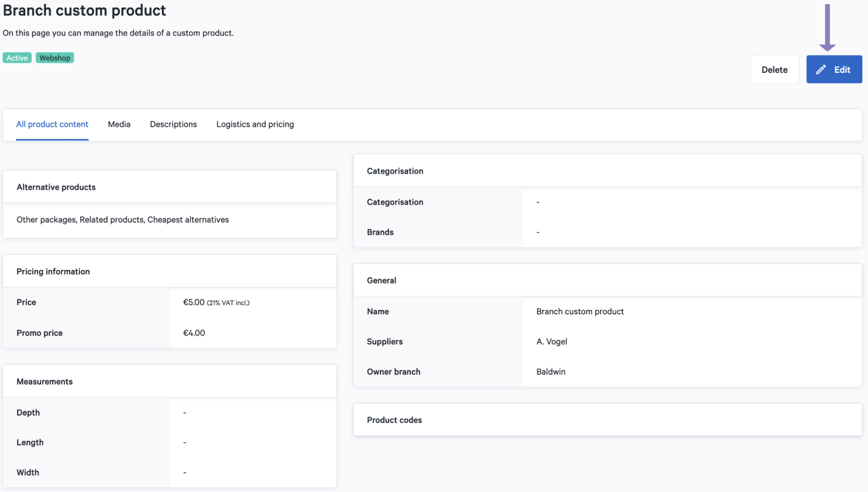This screenshot has height=492, width=868.
Task: Click the Branch custom product page title
Action: [84, 10]
